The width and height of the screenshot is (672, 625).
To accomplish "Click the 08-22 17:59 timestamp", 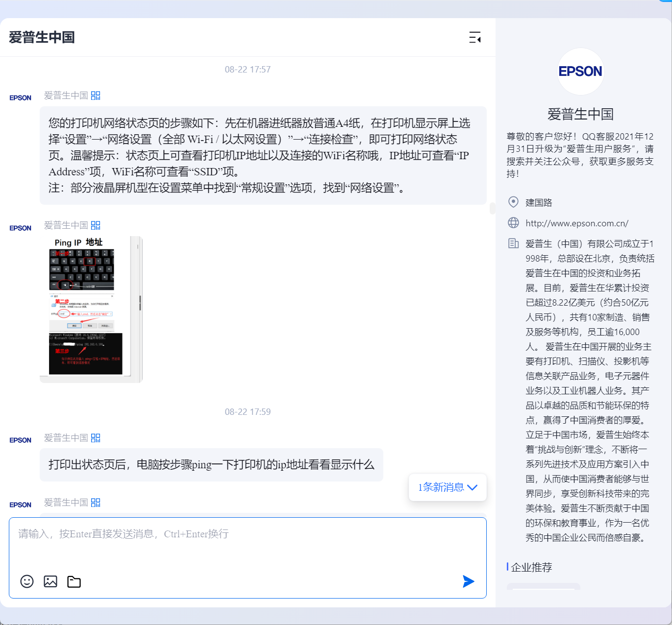I will [248, 412].
